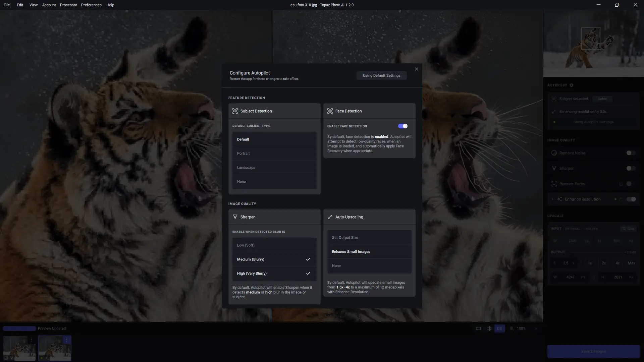The image size is (644, 362).
Task: Select Portrait as default subject type
Action: pos(274,154)
